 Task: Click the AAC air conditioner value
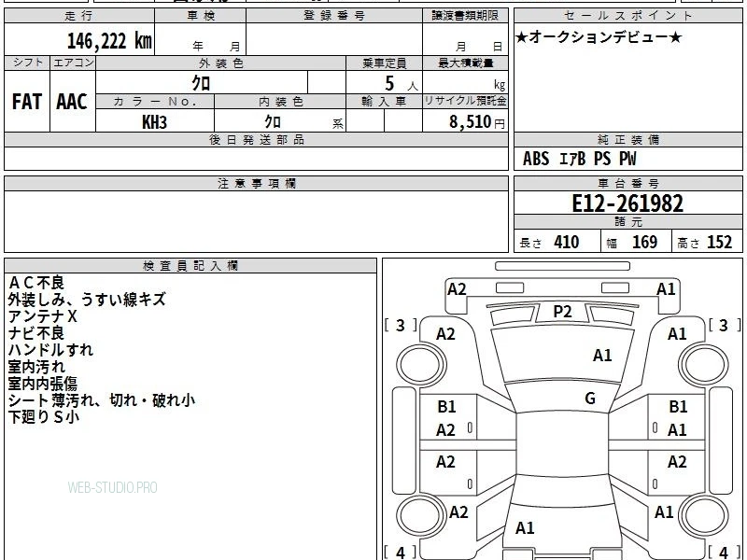72,102
